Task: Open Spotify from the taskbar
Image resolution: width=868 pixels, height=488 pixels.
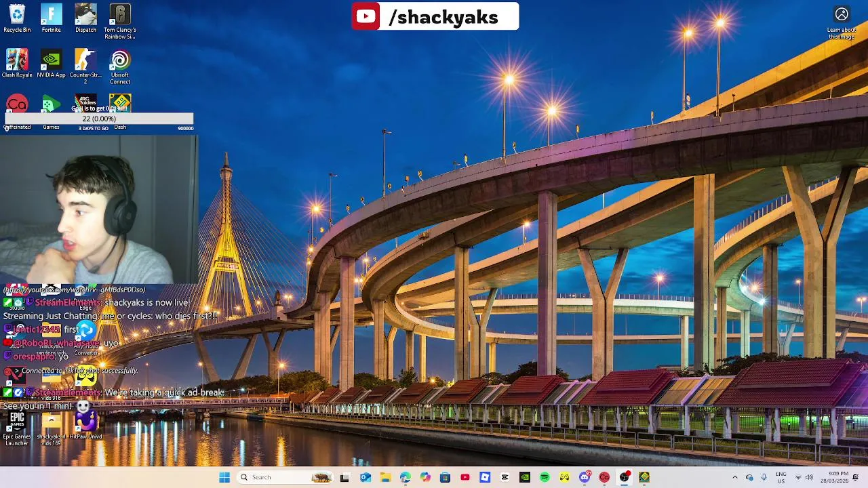Action: (545, 477)
